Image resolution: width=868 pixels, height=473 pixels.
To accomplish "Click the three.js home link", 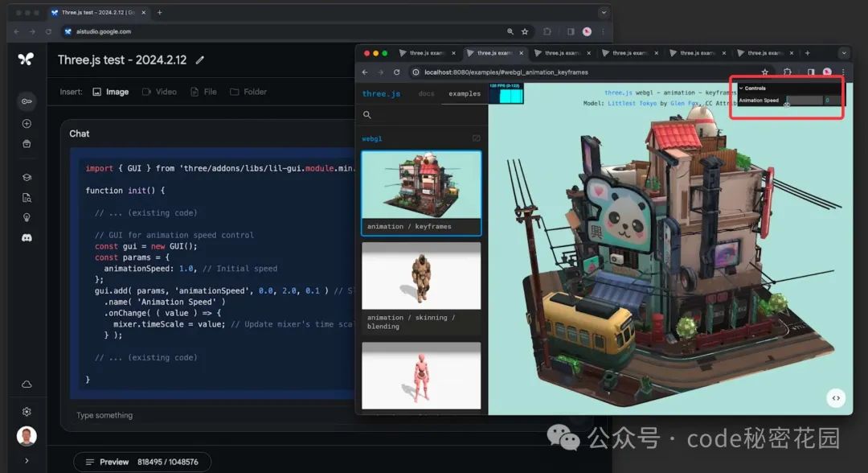I will pos(381,93).
